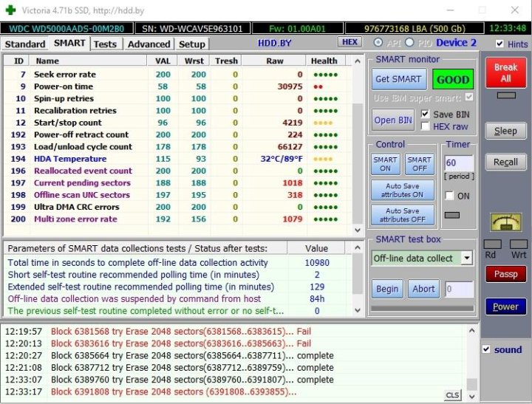The height and width of the screenshot is (404, 532).
Task: Click the HEX indicator button
Action: point(349,43)
